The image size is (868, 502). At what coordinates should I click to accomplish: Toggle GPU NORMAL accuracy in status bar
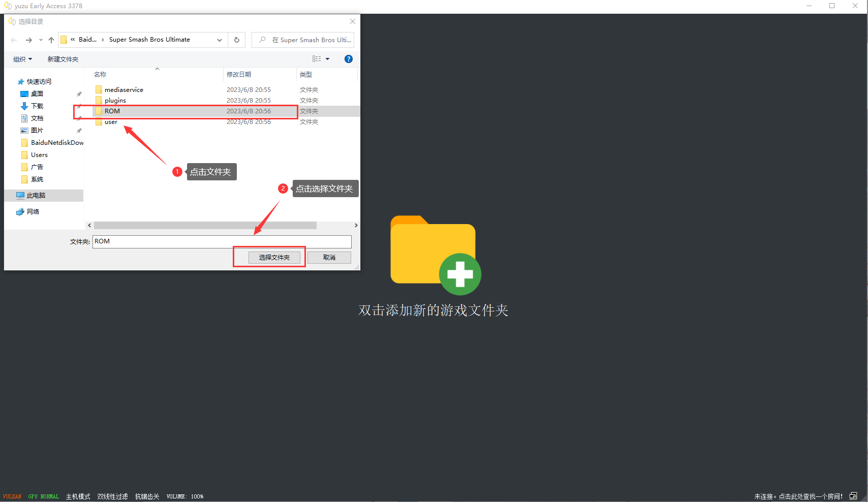point(44,497)
